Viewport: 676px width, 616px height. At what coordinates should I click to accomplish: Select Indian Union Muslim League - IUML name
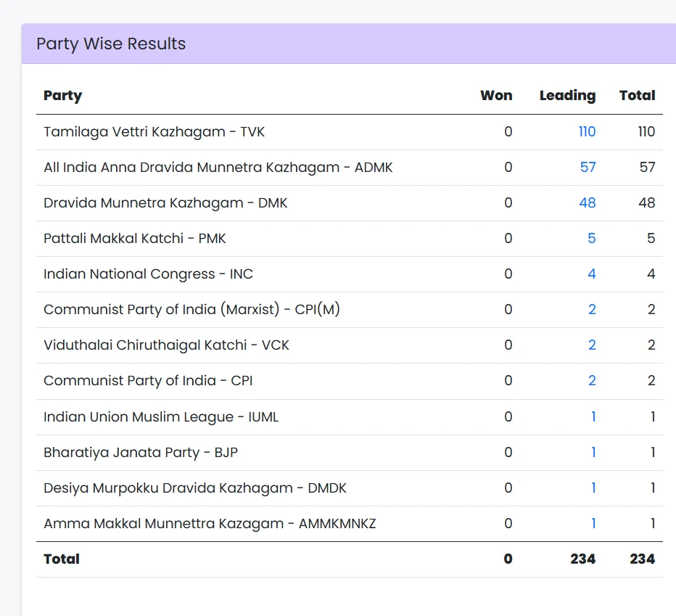161,416
